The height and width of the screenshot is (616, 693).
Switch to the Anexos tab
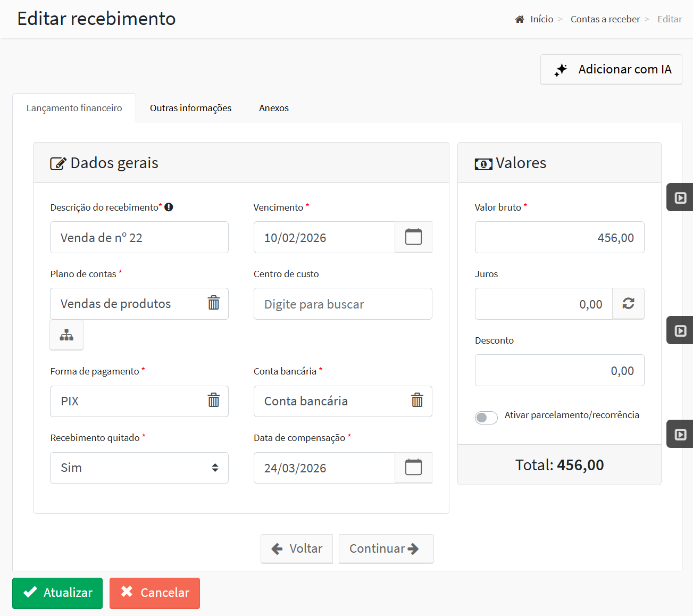[x=274, y=108]
